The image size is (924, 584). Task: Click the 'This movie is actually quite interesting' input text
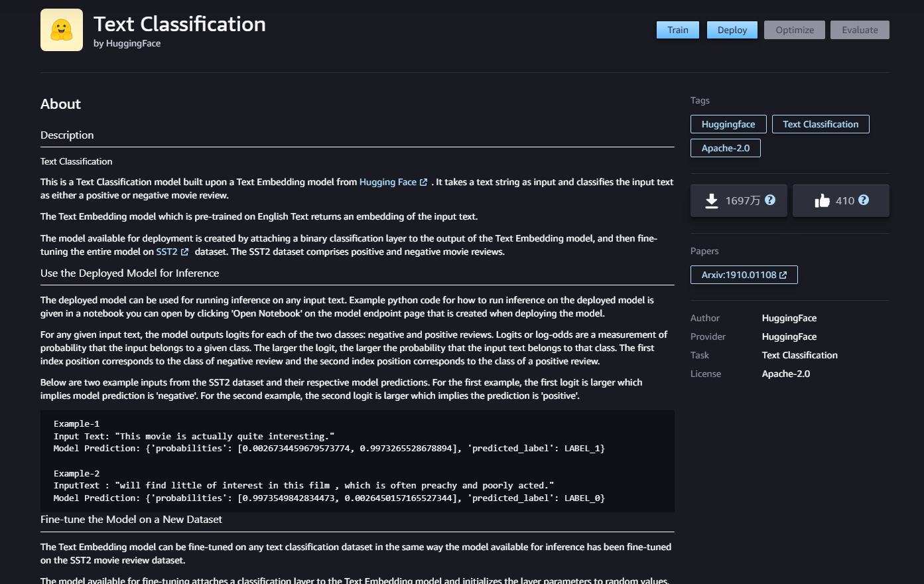pos(194,436)
